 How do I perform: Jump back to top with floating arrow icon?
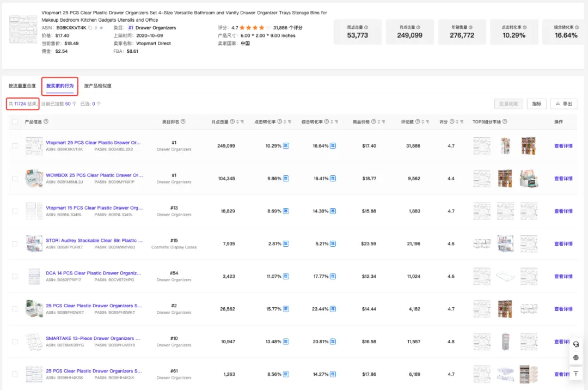(x=576, y=374)
